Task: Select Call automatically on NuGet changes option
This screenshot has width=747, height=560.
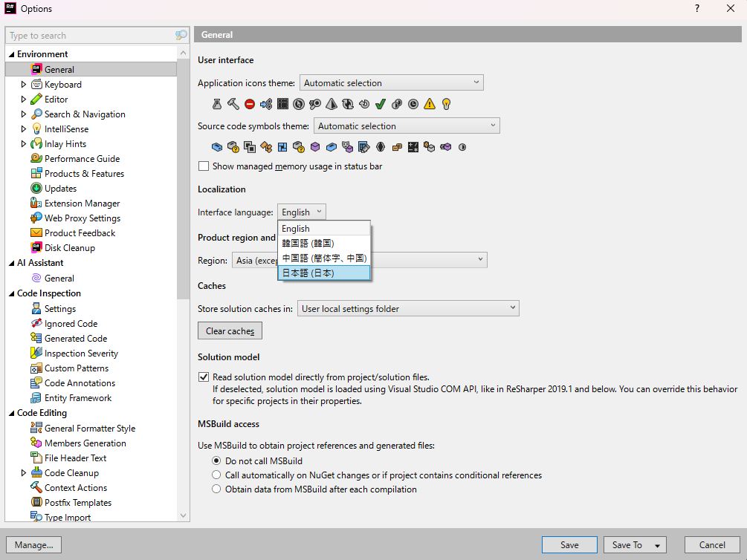Action: [x=216, y=475]
